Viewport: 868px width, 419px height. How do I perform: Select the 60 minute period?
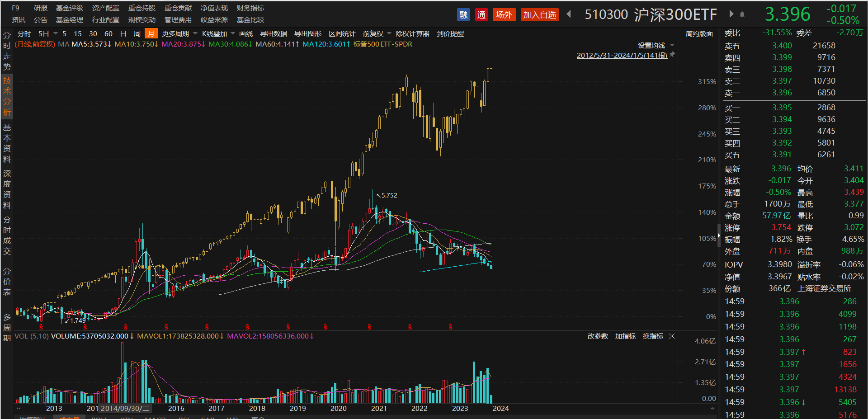(108, 34)
